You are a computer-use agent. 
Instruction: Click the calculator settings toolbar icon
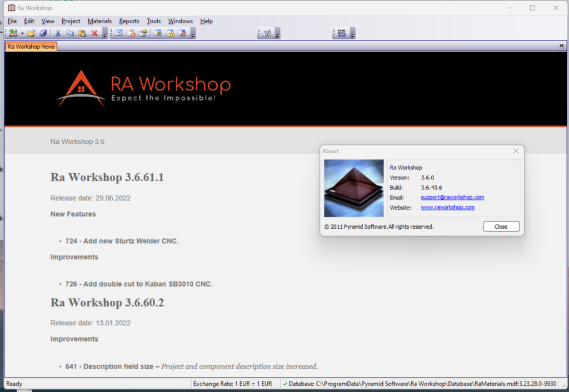pyautogui.click(x=342, y=33)
